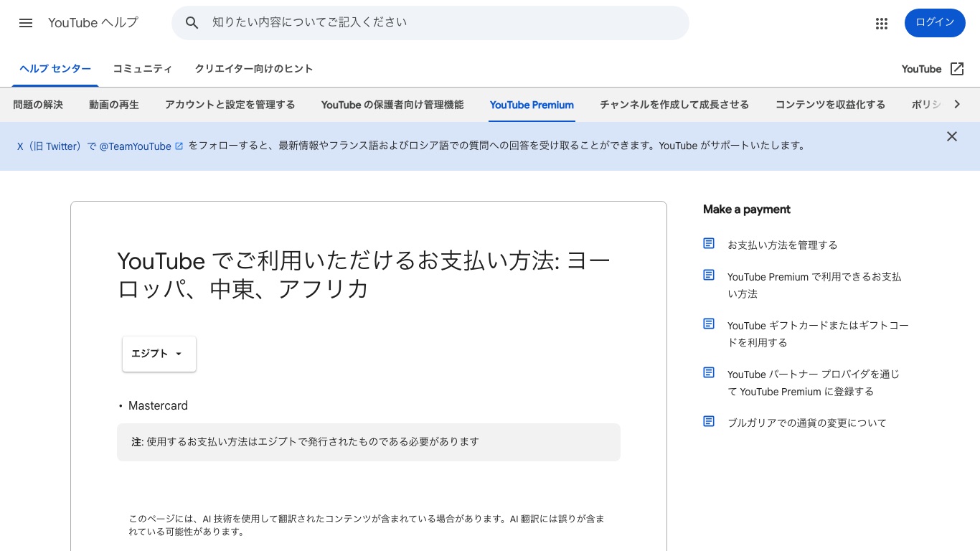Select the YouTube Premium topic tab
The width and height of the screenshot is (980, 551).
[x=532, y=105]
